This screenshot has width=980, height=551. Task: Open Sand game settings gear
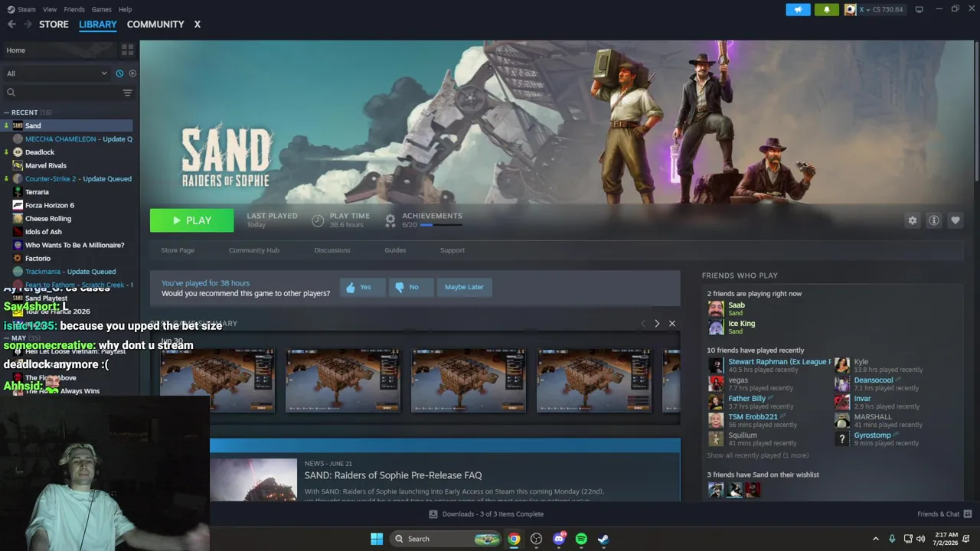click(912, 220)
